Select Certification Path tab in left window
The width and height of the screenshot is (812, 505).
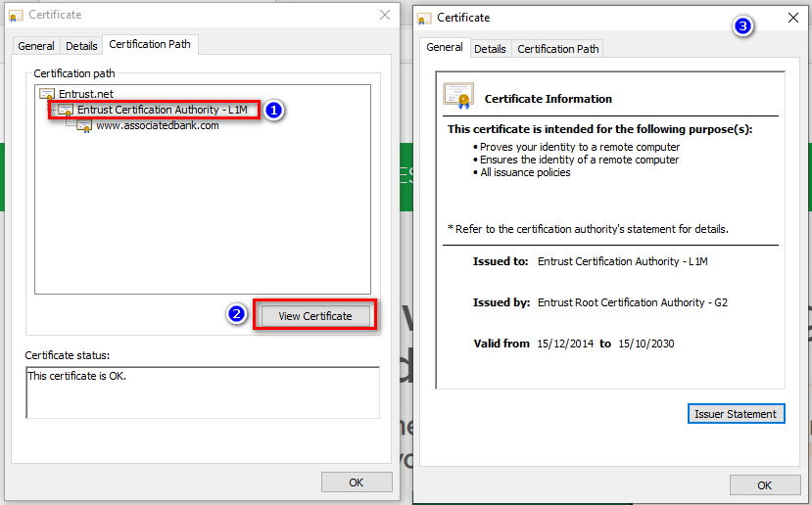[x=150, y=44]
